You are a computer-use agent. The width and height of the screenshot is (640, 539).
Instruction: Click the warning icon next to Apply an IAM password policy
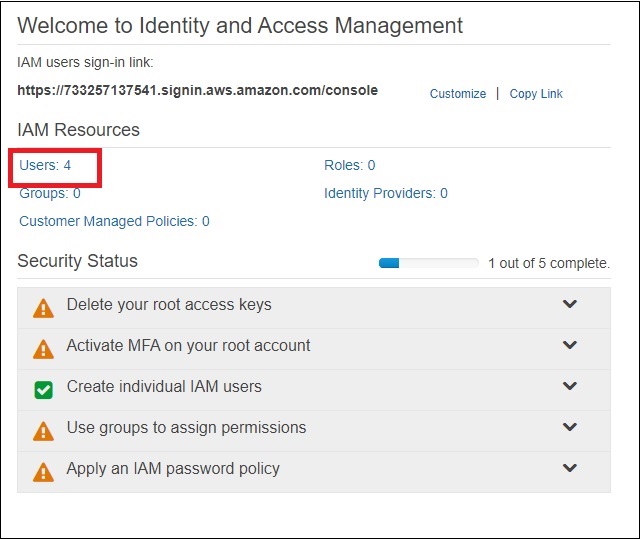point(44,471)
